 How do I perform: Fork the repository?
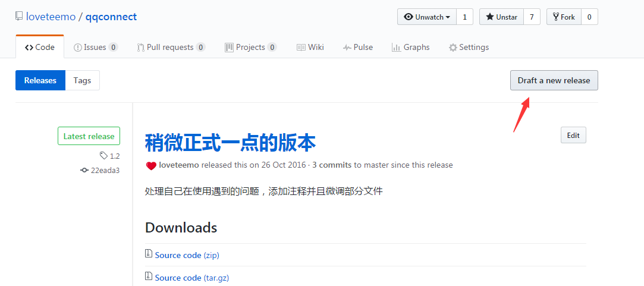pyautogui.click(x=563, y=17)
